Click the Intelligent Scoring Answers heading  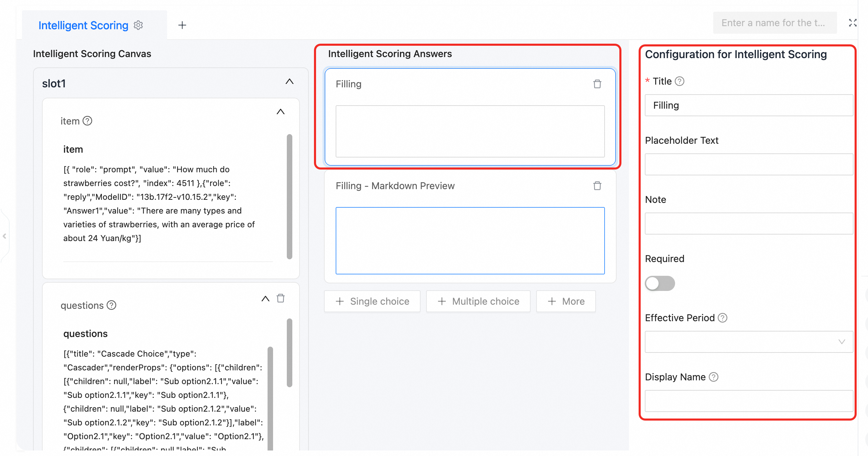[390, 54]
